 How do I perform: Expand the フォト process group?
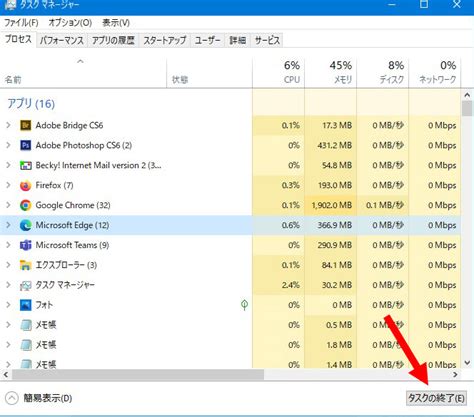[x=8, y=305]
